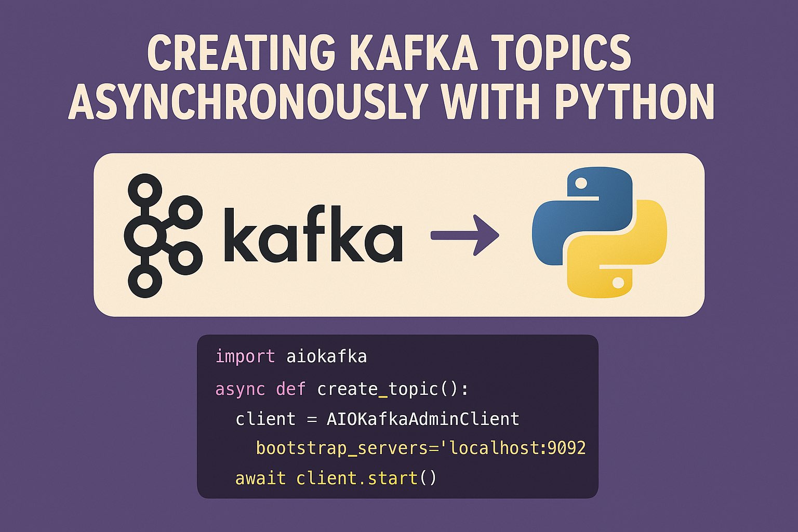Click the "AIOKafkaAdminClient" class name
This screenshot has height=532, width=798.
coord(423,419)
